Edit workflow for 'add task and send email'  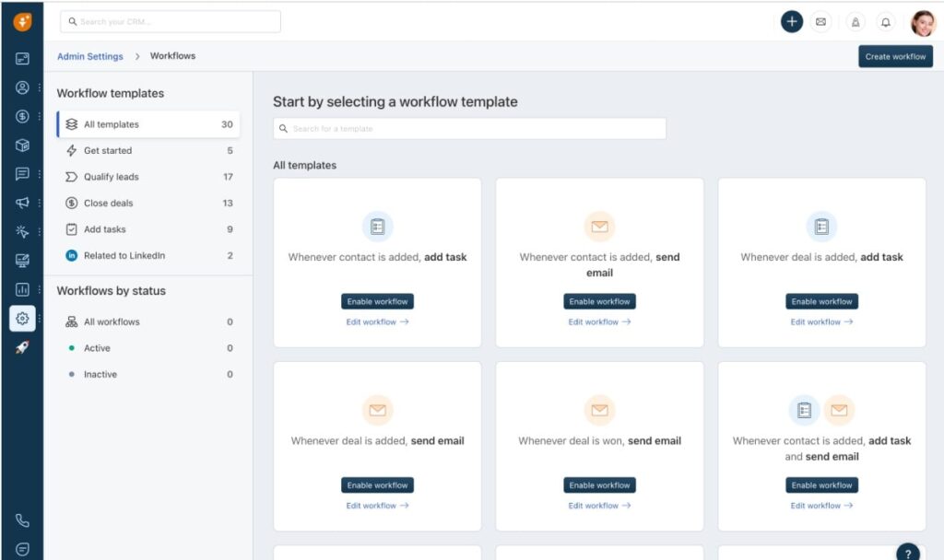click(x=821, y=506)
